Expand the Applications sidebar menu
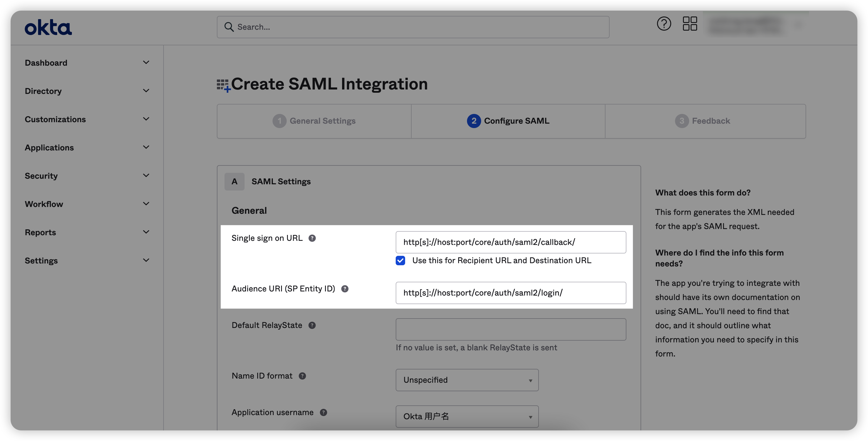 (x=87, y=147)
